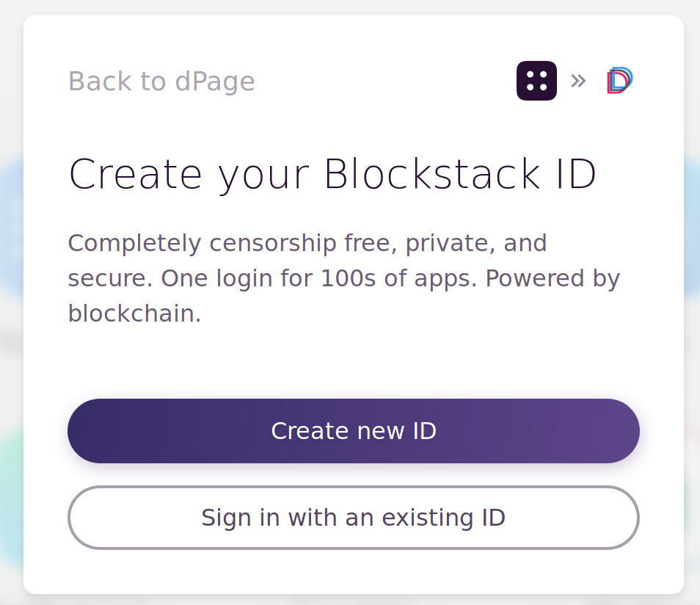
Task: Click the Create your Blockstack ID heading
Action: (332, 175)
